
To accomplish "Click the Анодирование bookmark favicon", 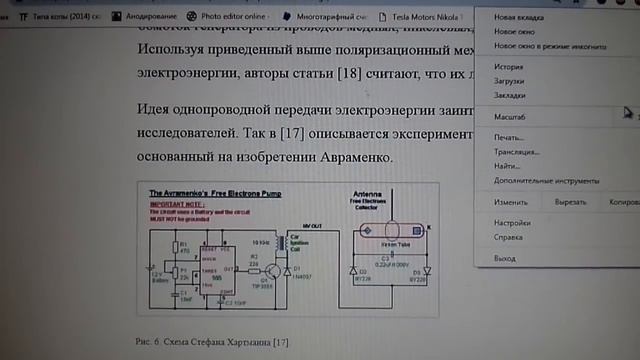I will coord(117,16).
